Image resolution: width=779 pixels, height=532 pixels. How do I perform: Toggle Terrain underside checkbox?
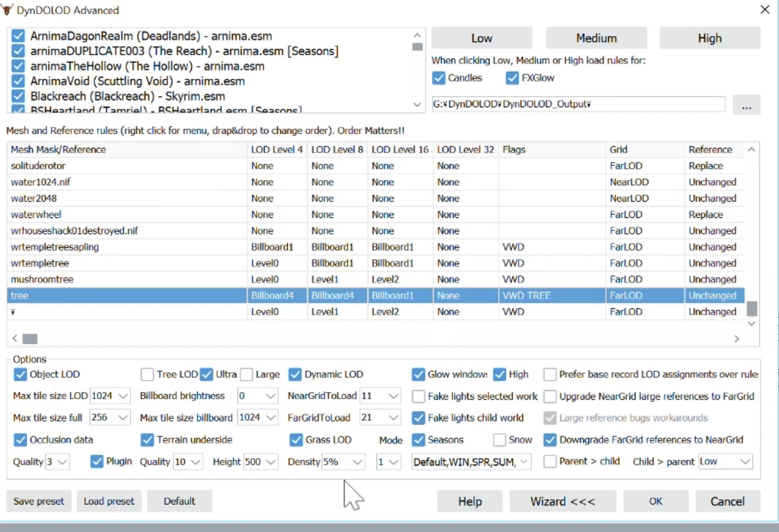147,440
